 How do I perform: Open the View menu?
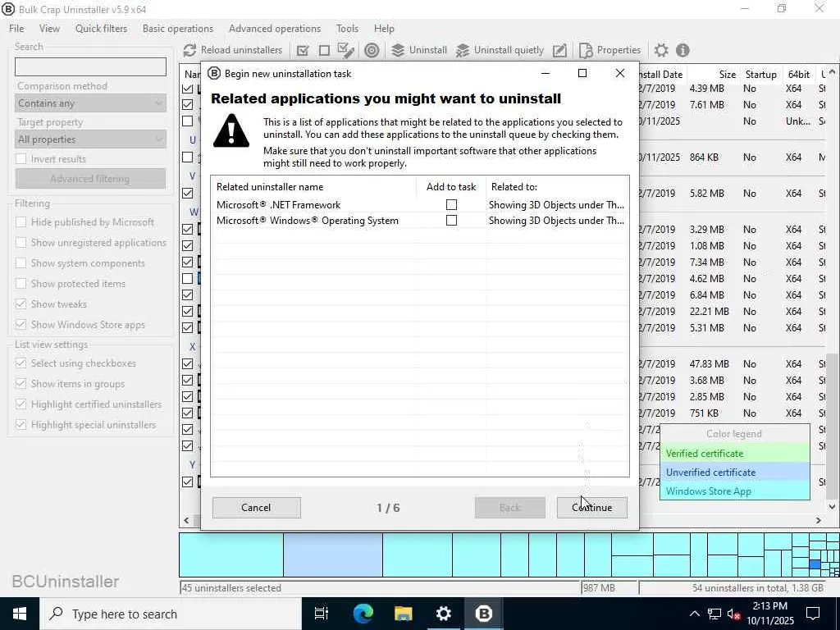(49, 29)
